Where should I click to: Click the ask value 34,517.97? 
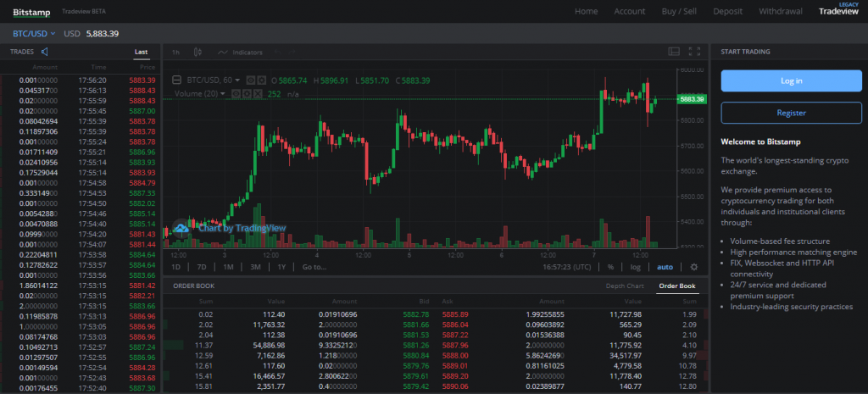624,356
